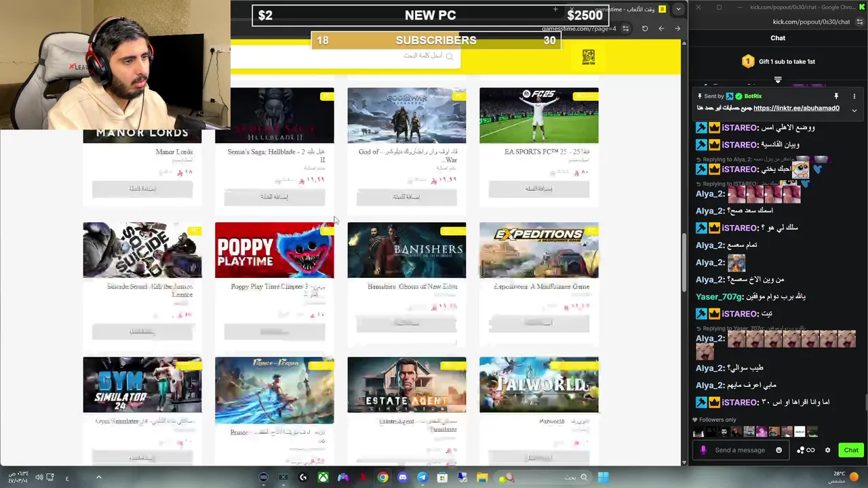Click the volume speaker icon in system tray
The width and height of the screenshot is (868, 488).
(x=39, y=477)
